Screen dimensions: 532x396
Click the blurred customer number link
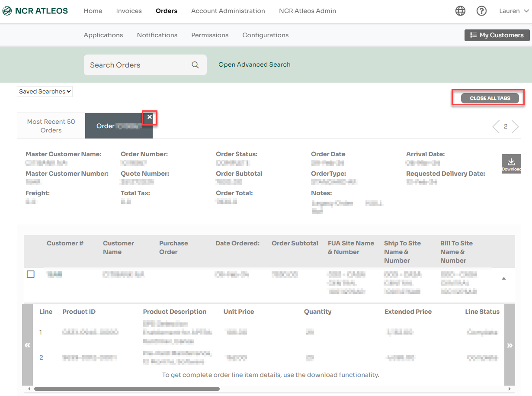pos(54,274)
